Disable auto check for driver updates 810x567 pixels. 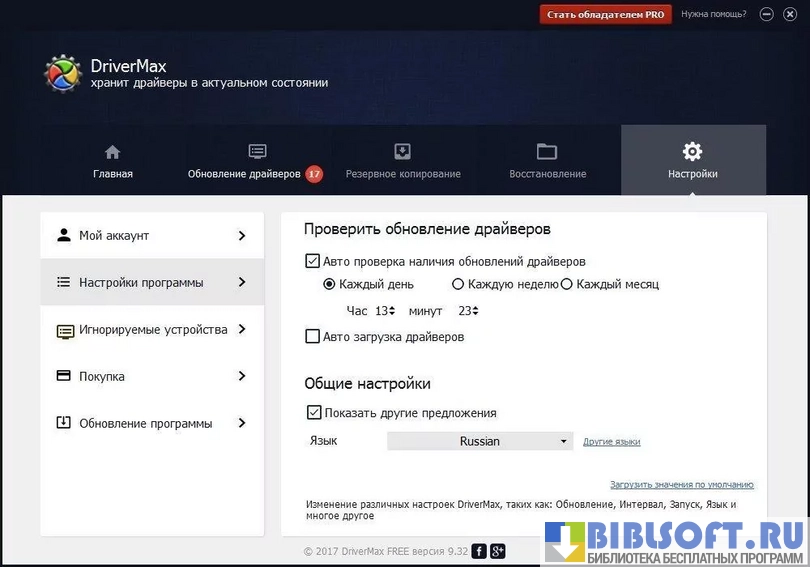click(x=312, y=261)
